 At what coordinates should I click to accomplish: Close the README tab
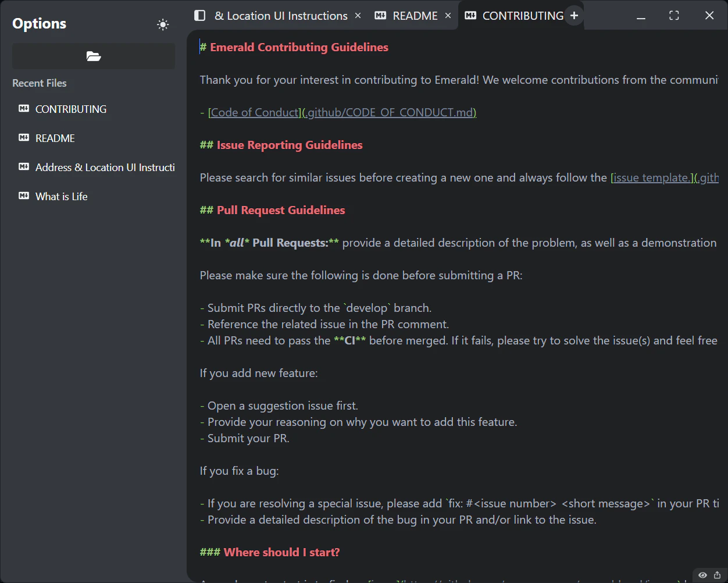tap(448, 16)
